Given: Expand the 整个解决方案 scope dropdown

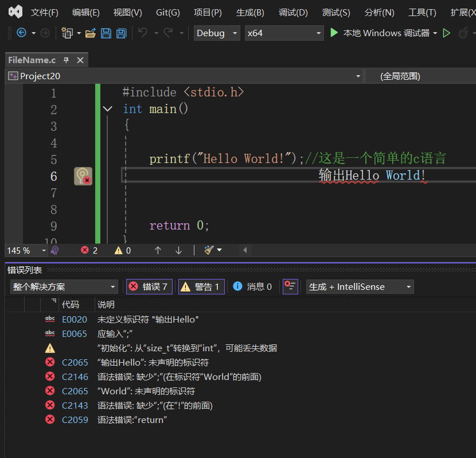Looking at the screenshot, I should point(64,286).
